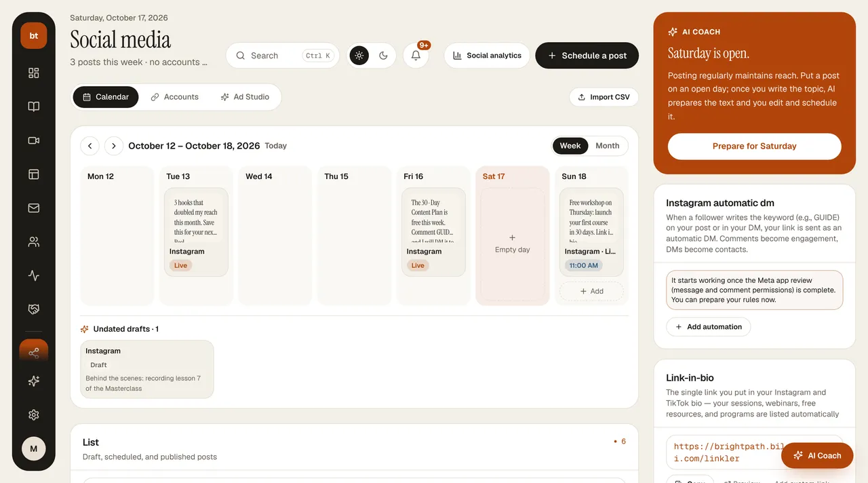Open the settings gear in sidebar
The height and width of the screenshot is (483, 868).
click(x=34, y=415)
